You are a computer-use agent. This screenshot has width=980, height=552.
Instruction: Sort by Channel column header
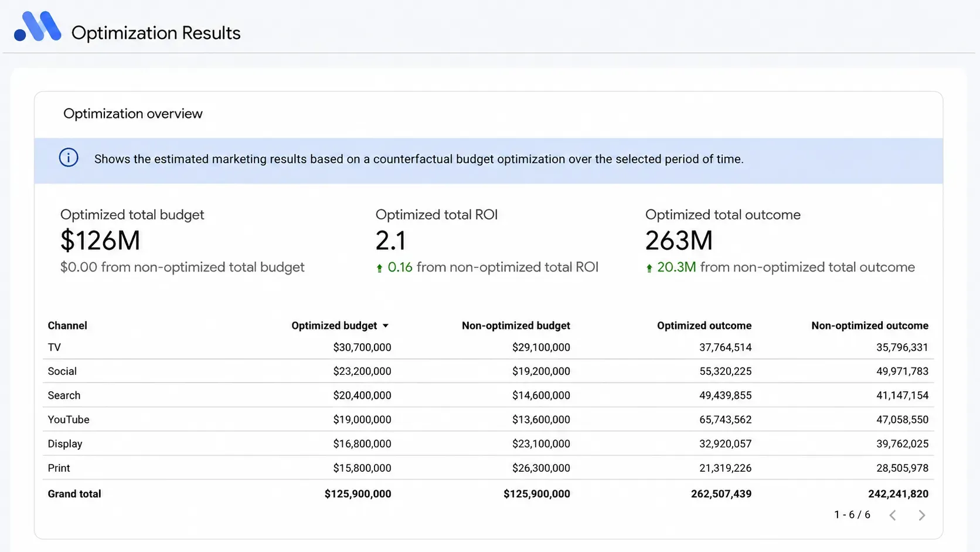[x=67, y=326]
